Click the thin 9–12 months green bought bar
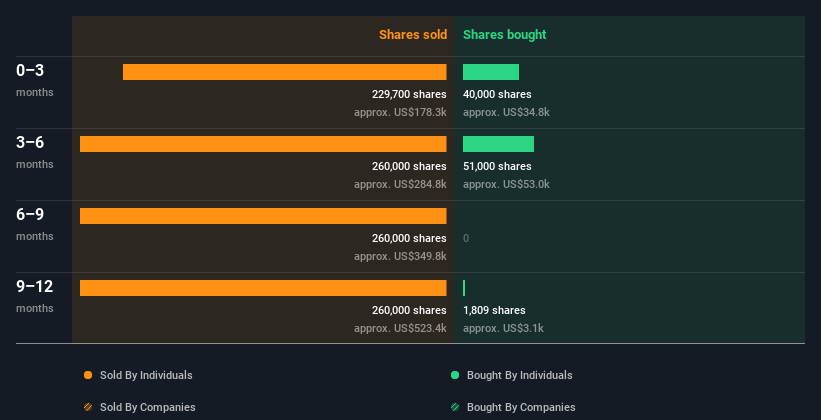Screen dimensions: 821x420 tap(464, 288)
